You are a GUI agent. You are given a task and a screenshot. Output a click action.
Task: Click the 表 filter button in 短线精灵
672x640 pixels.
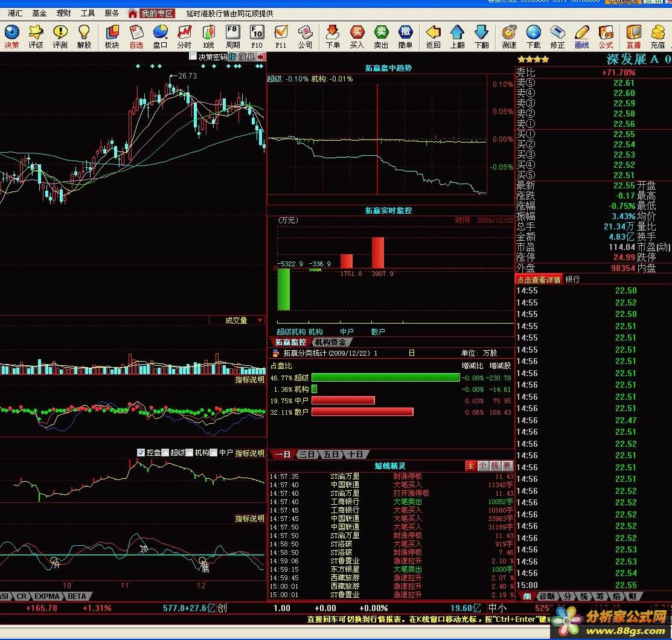[507, 466]
